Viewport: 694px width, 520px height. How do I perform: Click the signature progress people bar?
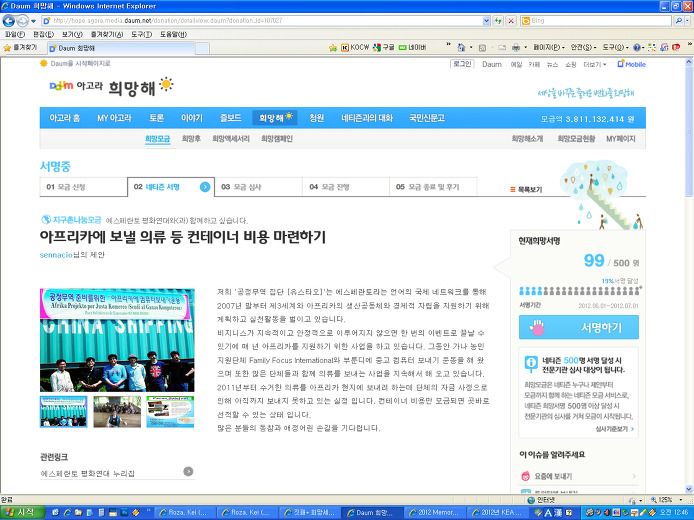click(579, 291)
